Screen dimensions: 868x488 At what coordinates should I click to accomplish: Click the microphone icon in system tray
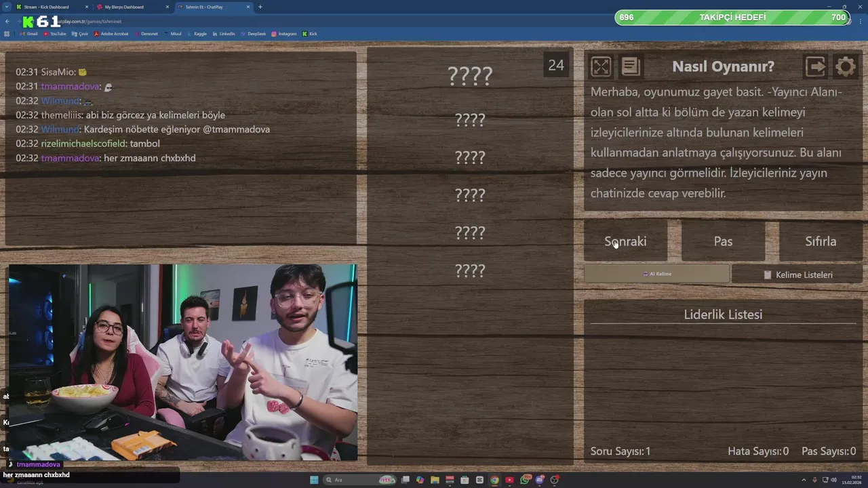pos(814,480)
